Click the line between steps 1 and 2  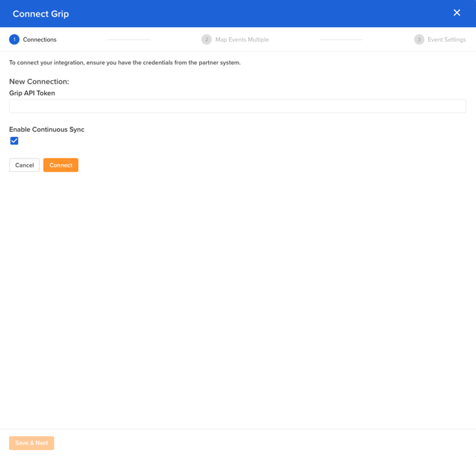tap(129, 39)
